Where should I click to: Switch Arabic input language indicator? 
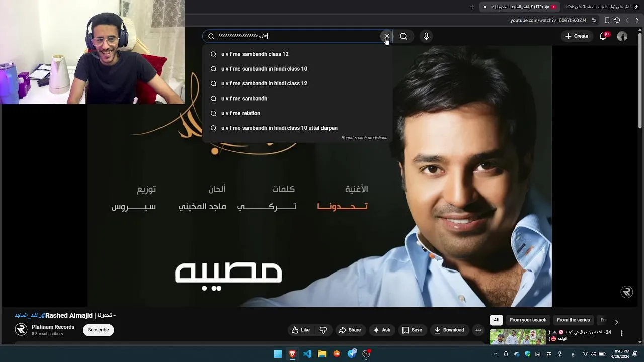coord(573,354)
